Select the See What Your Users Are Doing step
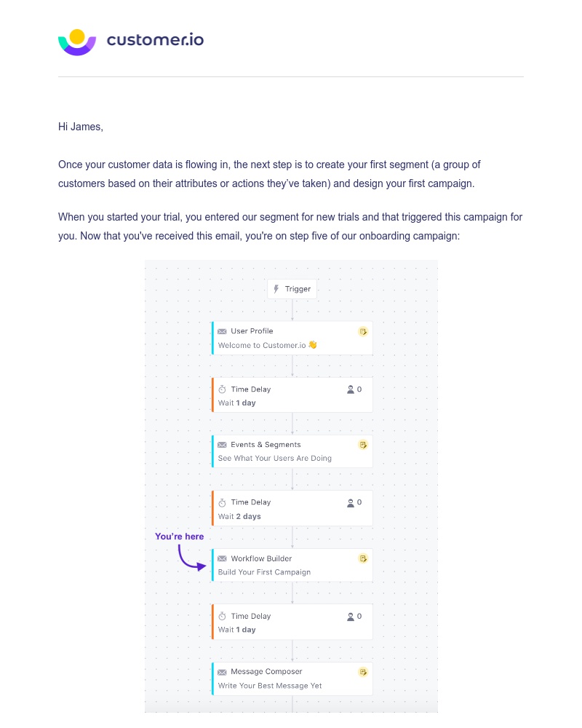 click(x=291, y=451)
